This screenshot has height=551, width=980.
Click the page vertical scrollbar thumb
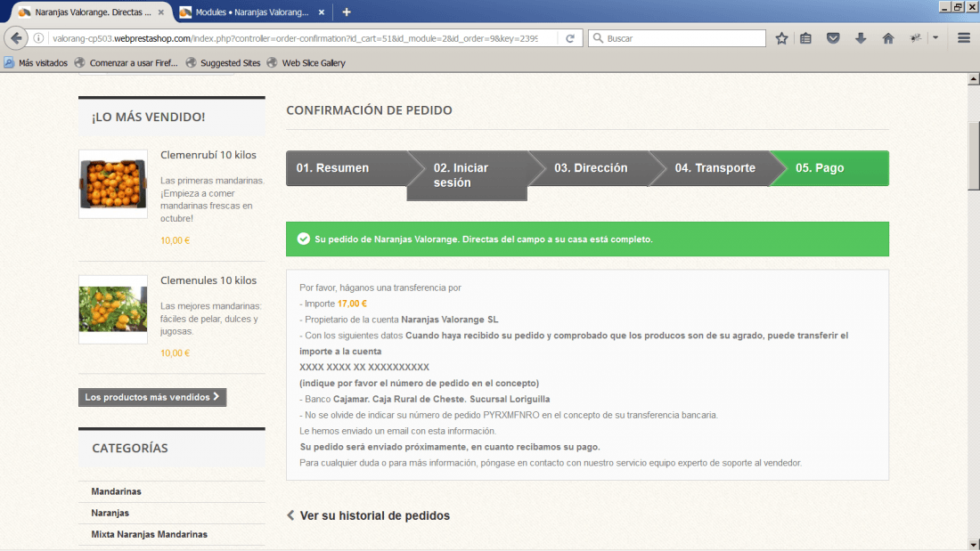(x=974, y=156)
